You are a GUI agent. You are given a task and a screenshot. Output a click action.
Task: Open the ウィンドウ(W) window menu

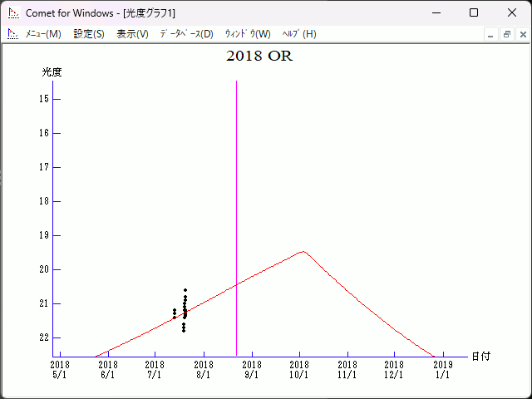pos(247,34)
